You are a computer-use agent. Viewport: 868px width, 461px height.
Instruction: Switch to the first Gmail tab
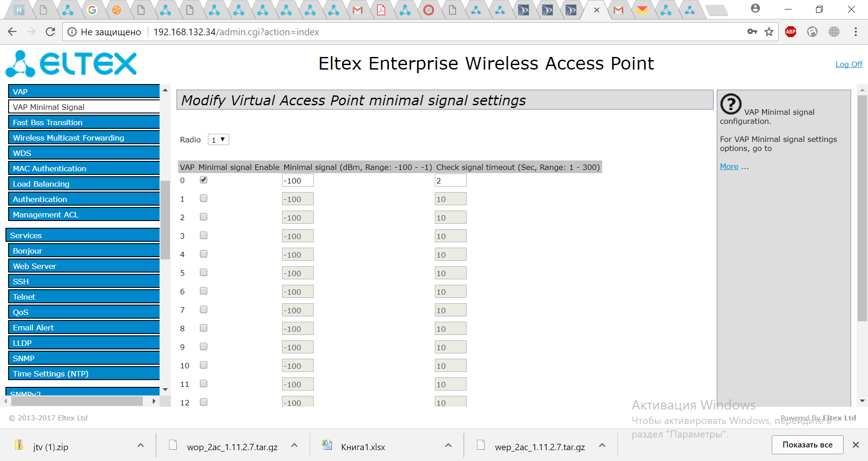pyautogui.click(x=358, y=10)
